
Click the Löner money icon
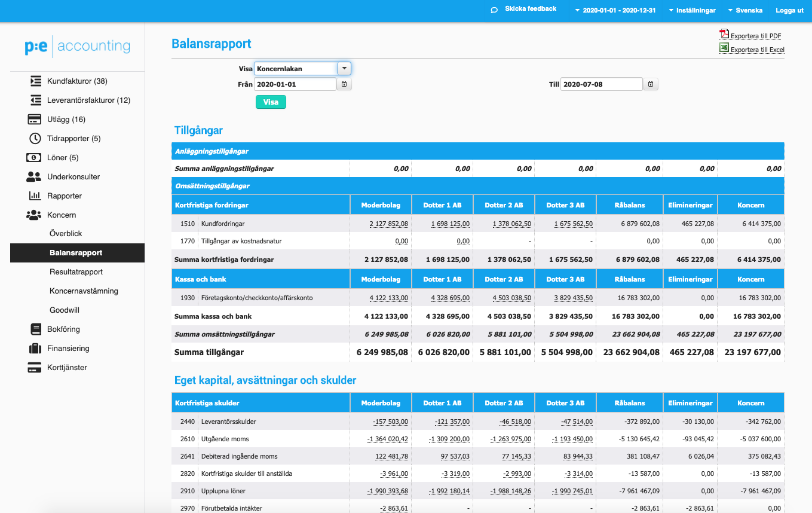click(x=33, y=158)
